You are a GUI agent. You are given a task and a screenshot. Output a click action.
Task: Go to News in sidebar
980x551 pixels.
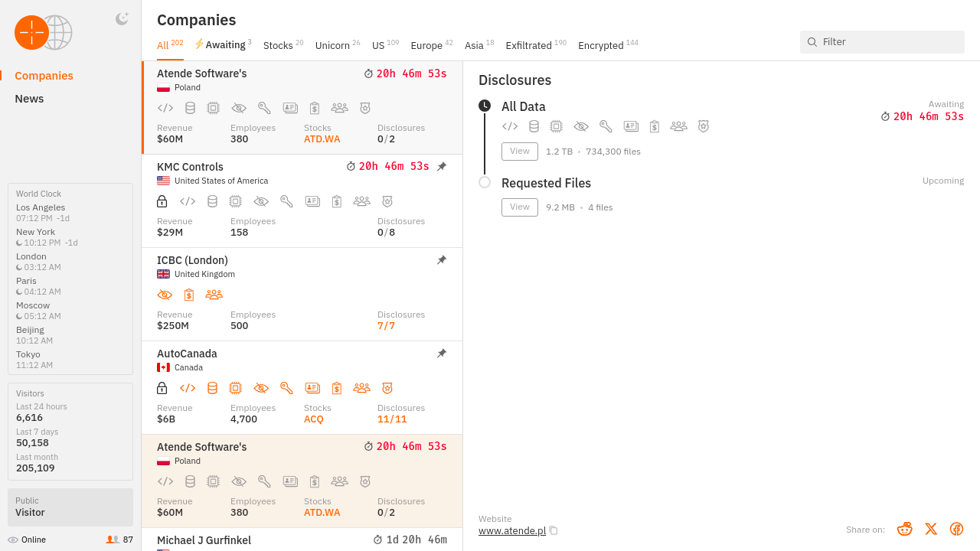point(29,99)
